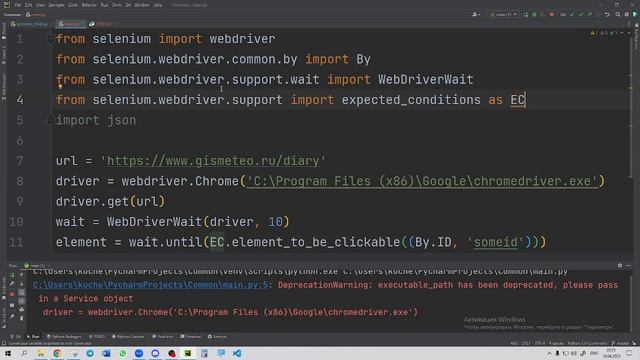Image resolution: width=640 pixels, height=360 pixels.
Task: Toggle soft-wrap in the Run console
Action: 22,293
